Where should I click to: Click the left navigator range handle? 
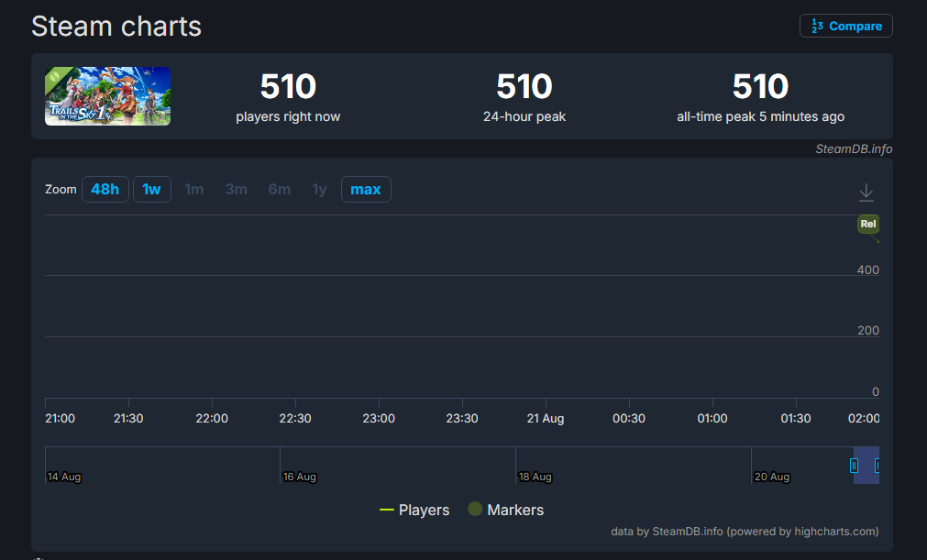pyautogui.click(x=854, y=466)
